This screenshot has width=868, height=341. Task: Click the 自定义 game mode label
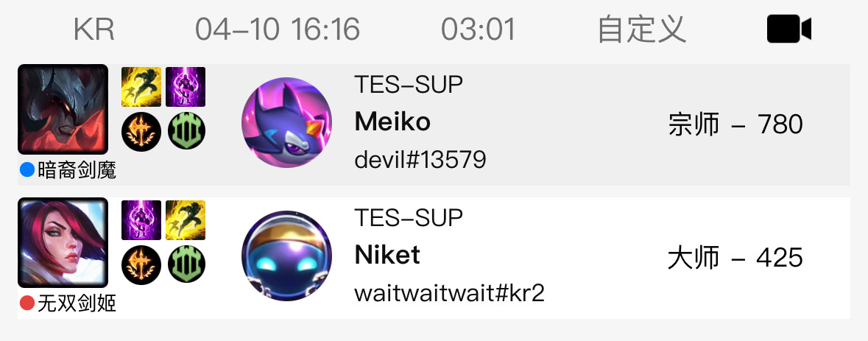click(x=641, y=29)
